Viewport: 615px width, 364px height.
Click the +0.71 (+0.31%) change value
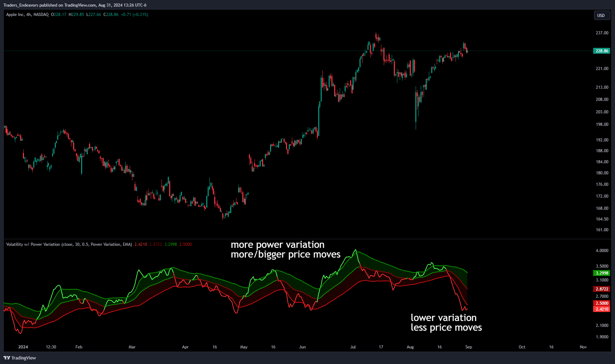click(x=135, y=15)
